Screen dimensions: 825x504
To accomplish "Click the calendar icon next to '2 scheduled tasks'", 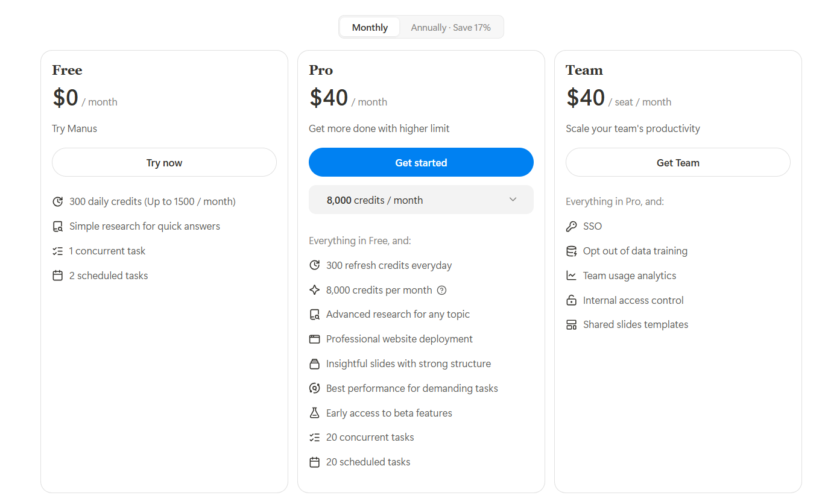I will tap(58, 275).
